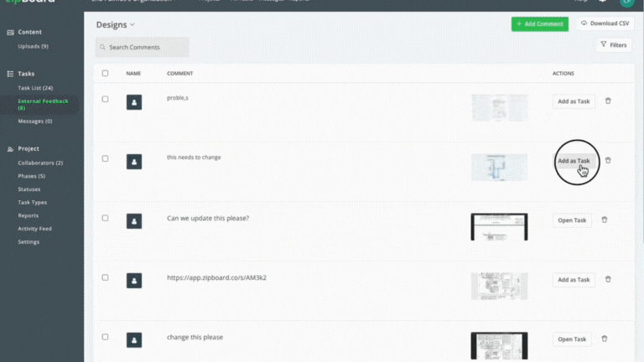The image size is (644, 362).
Task: Click user avatar for 'this needs to change'
Action: [134, 162]
